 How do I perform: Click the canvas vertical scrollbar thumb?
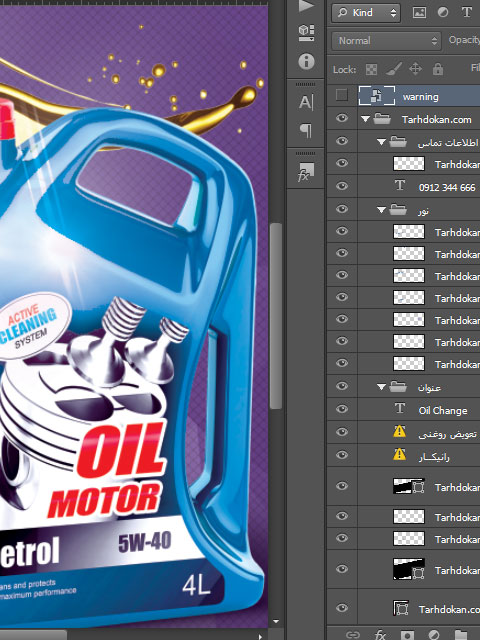coord(276,316)
